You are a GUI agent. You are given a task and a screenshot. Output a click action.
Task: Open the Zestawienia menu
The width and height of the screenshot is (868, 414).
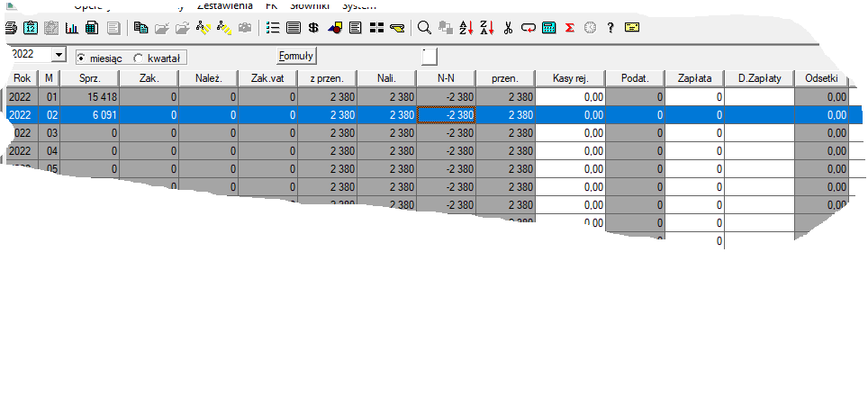click(x=225, y=5)
